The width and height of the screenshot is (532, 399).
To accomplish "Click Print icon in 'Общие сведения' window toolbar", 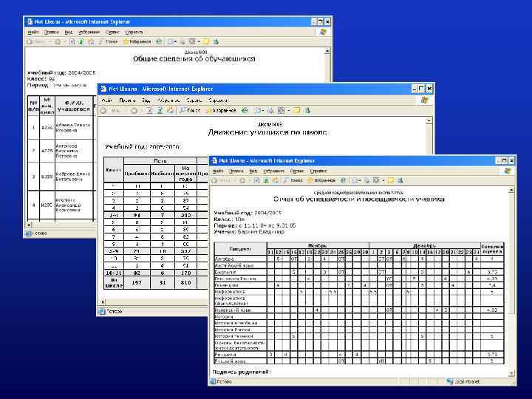I will (x=183, y=41).
